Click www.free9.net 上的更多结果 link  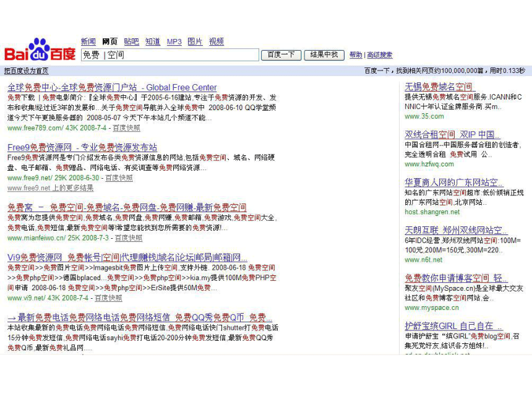50,188
